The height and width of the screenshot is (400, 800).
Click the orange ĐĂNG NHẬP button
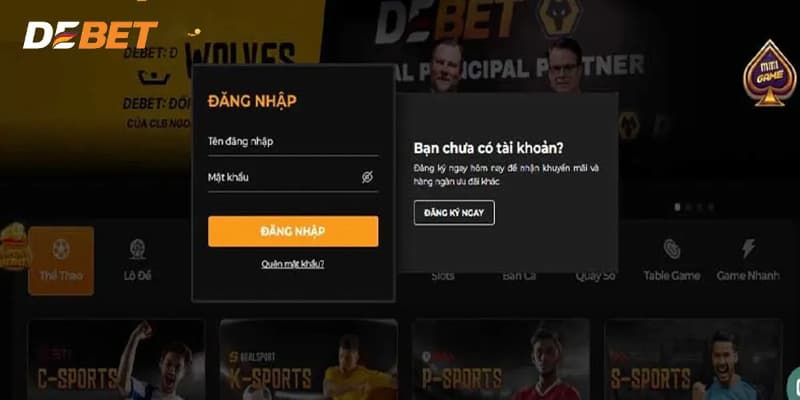(x=293, y=231)
